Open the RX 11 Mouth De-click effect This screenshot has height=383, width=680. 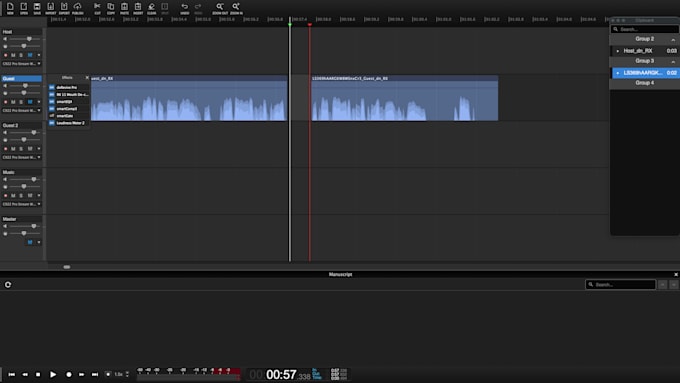click(x=72, y=95)
